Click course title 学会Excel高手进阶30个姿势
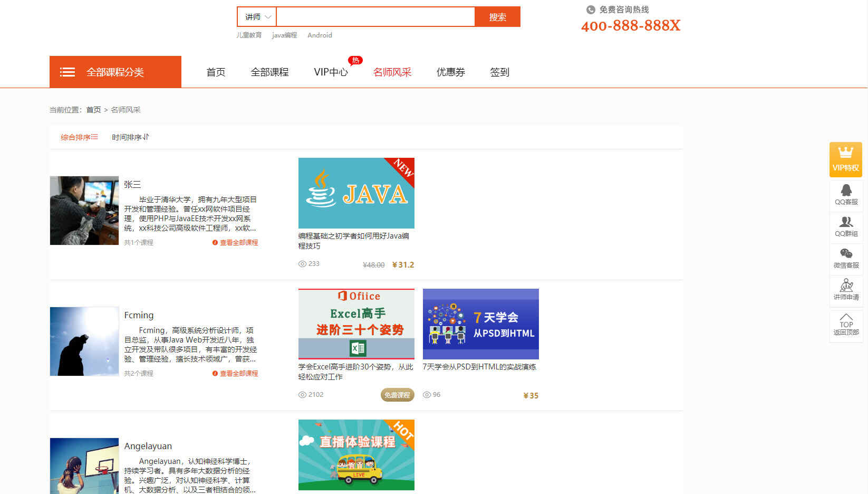Viewport: 868px width, 494px height. click(x=356, y=372)
